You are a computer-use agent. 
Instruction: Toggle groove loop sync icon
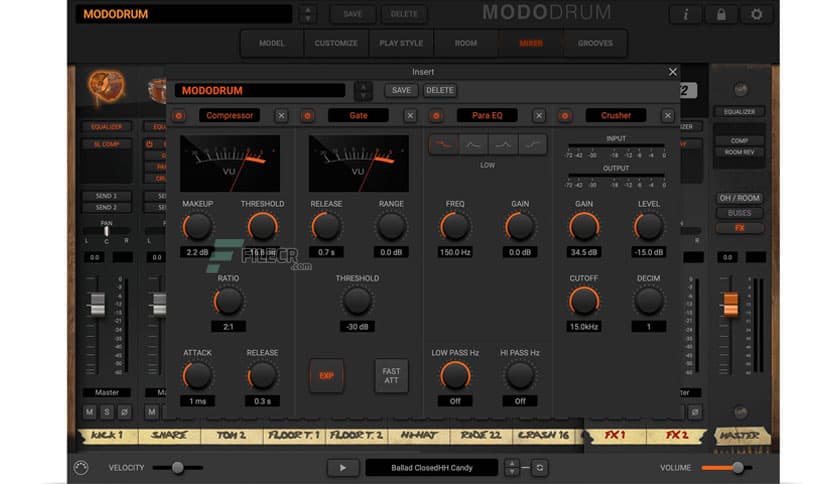click(540, 468)
